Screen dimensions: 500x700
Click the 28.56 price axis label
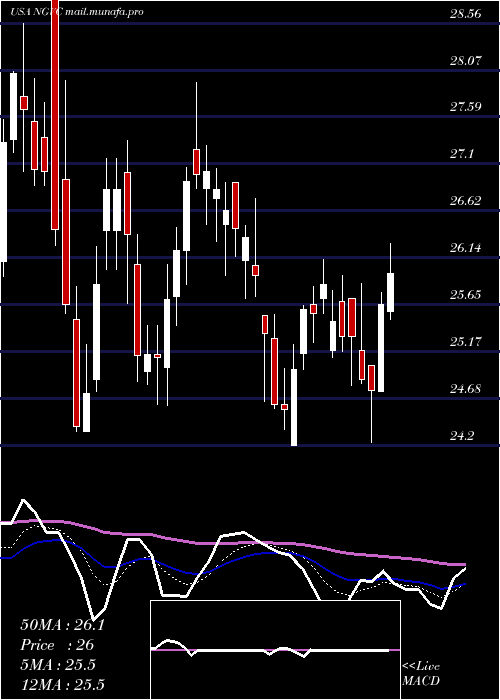(x=466, y=14)
